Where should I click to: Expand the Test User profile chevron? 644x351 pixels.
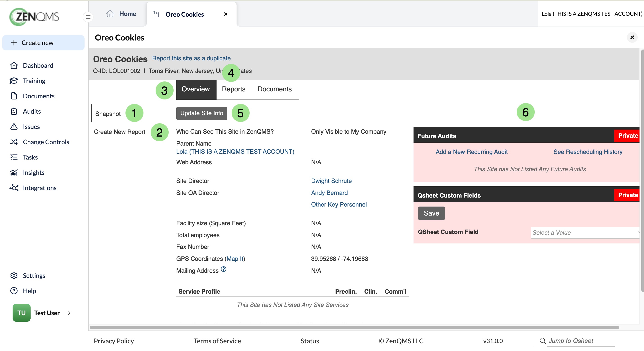pyautogui.click(x=69, y=313)
